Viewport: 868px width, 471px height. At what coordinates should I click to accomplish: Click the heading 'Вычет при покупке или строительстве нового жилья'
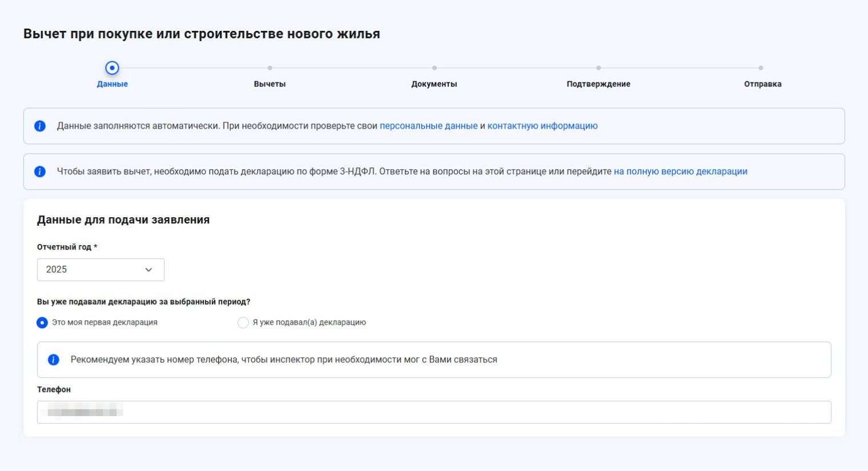tap(202, 34)
